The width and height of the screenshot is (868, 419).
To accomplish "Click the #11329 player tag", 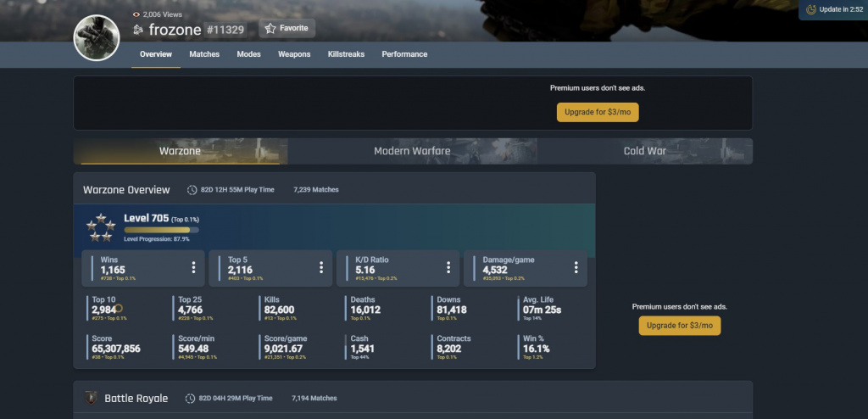I will click(225, 30).
